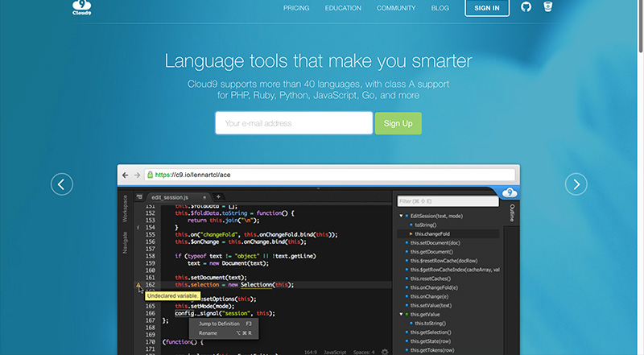Select this.resetCaches() outline item

pos(430,279)
